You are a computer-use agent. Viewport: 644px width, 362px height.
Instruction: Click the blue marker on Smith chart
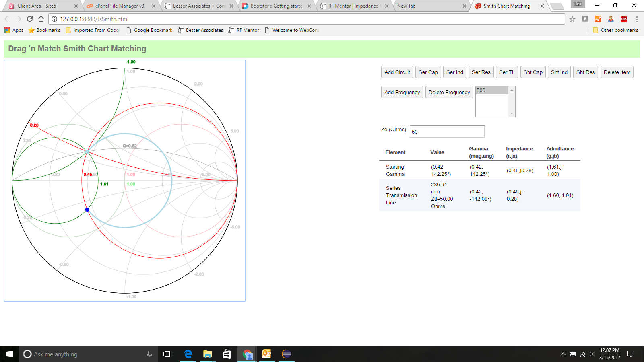(x=87, y=210)
